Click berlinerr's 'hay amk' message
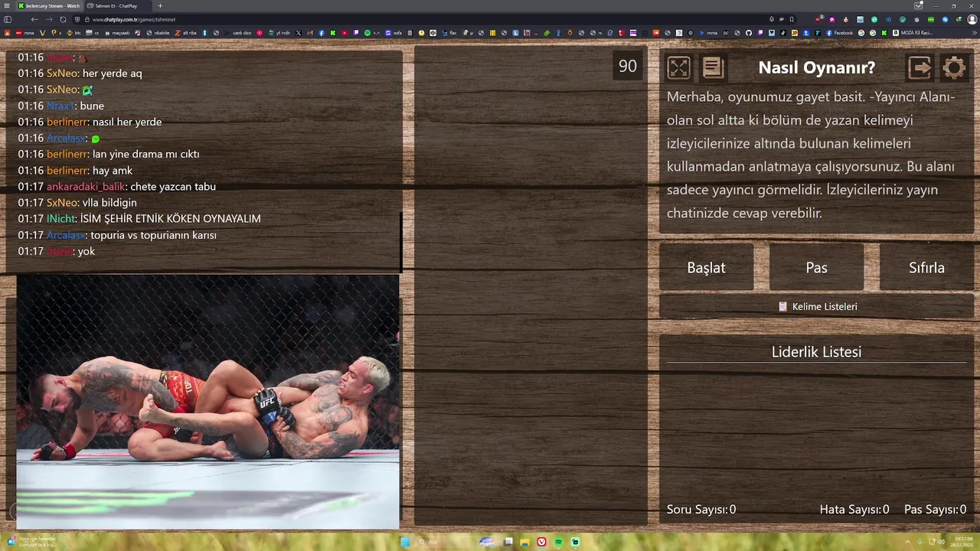 [113, 171]
